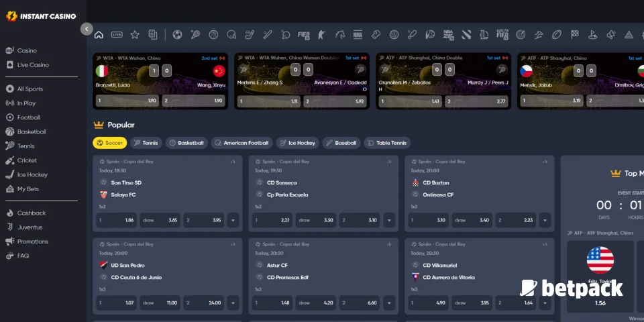This screenshot has height=322, width=644.
Task: Go to the home icon in sports bar
Action: (x=99, y=35)
